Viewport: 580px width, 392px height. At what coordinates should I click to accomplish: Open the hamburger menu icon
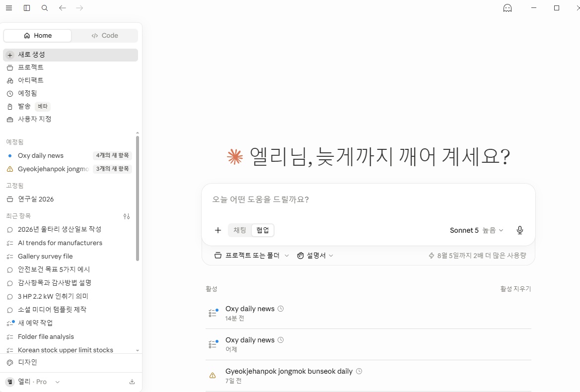(9, 8)
